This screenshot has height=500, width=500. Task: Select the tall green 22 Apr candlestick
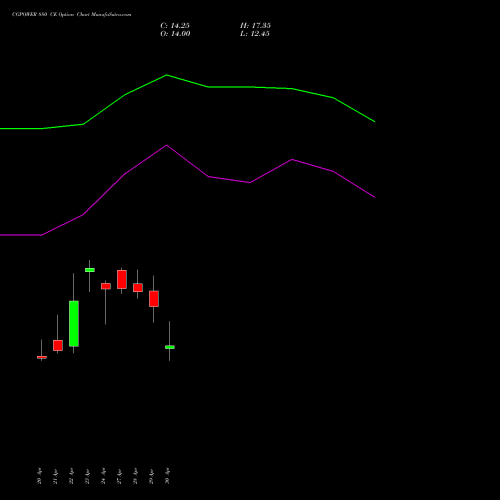[74, 324]
